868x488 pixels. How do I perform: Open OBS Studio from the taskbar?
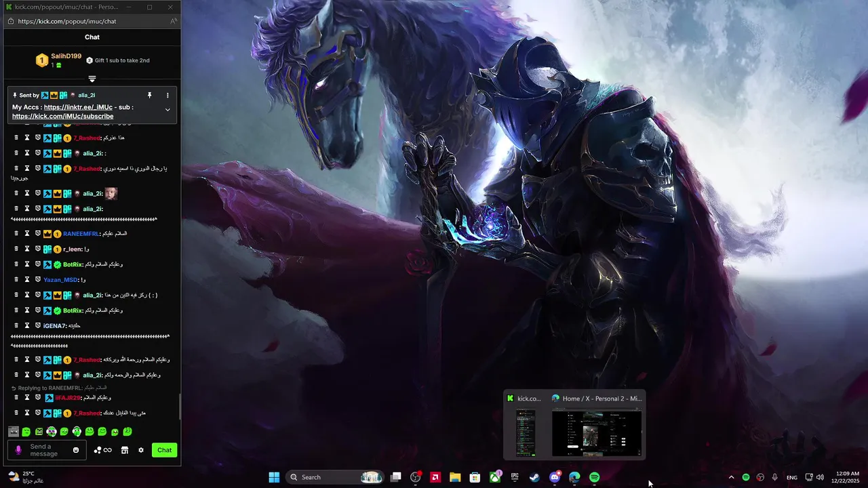416,477
